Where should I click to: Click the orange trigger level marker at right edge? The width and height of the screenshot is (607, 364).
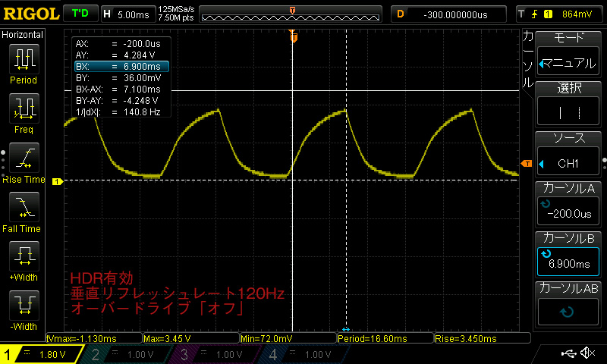click(x=527, y=164)
